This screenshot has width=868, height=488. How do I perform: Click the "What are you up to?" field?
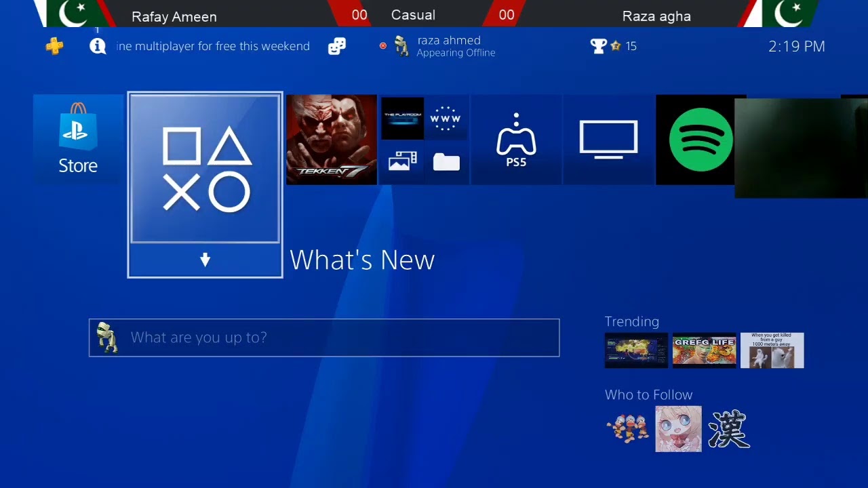point(324,338)
